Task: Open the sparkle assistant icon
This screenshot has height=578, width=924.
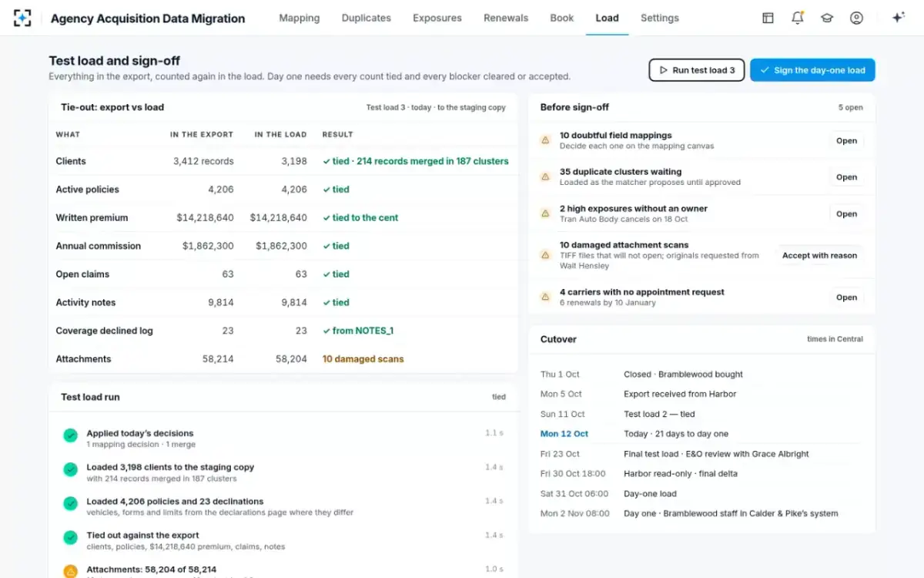Action: [898, 18]
